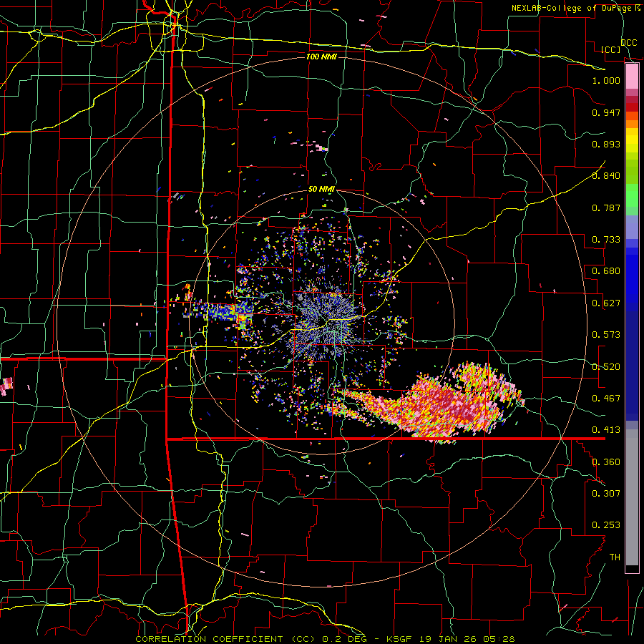Click the 0.467 value on the scale

[x=606, y=399]
